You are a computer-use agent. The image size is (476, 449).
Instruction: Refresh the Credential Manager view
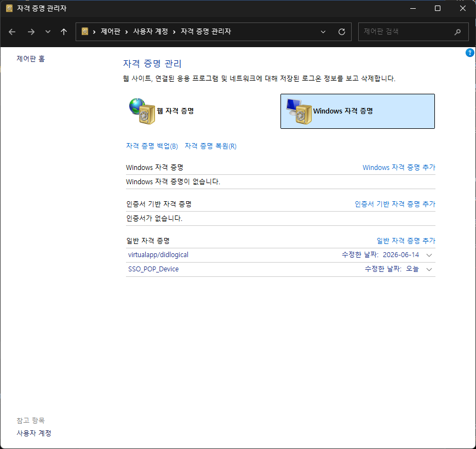point(342,32)
